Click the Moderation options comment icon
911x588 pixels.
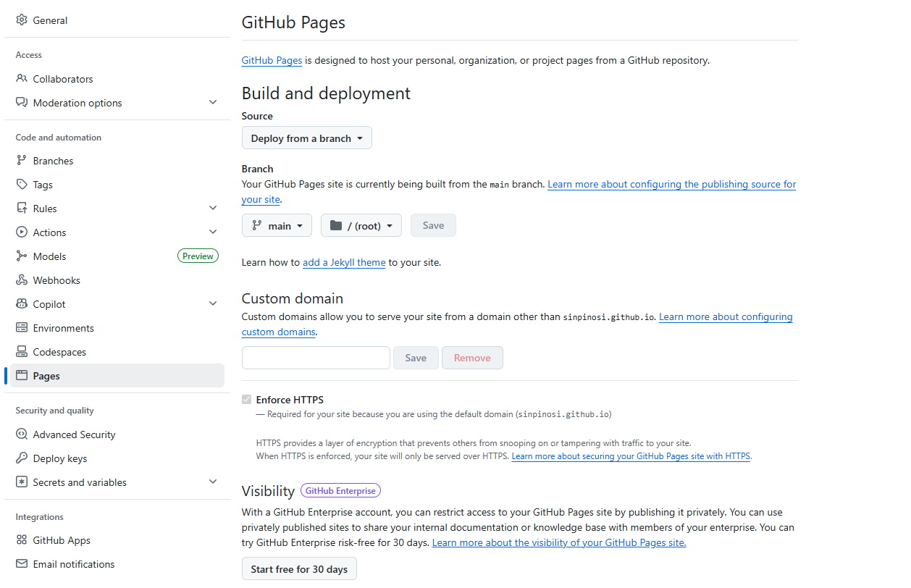click(x=22, y=103)
